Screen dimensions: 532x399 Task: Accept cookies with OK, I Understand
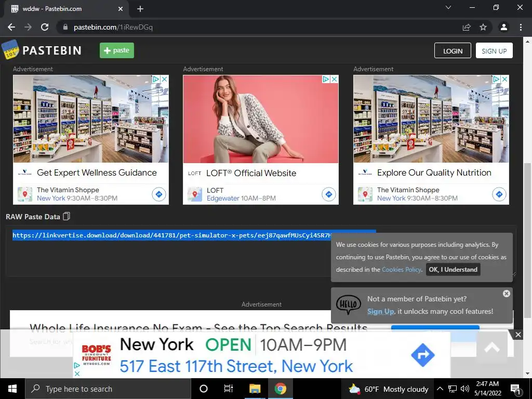pos(453,270)
